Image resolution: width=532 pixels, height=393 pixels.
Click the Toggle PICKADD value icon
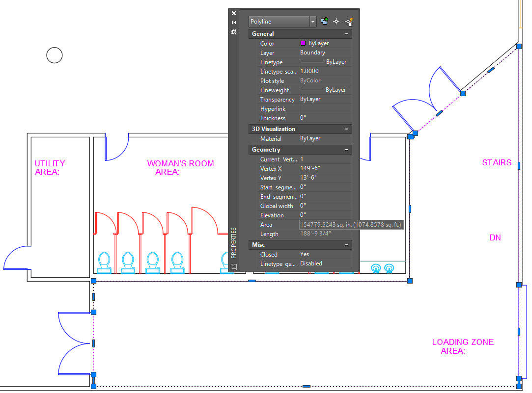pyautogui.click(x=324, y=21)
